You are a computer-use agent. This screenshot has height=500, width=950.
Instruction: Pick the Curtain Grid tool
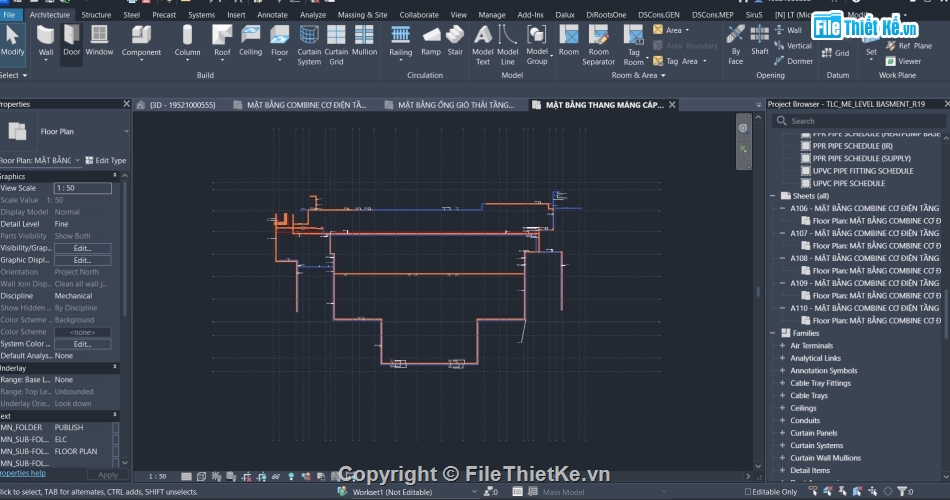[336, 45]
